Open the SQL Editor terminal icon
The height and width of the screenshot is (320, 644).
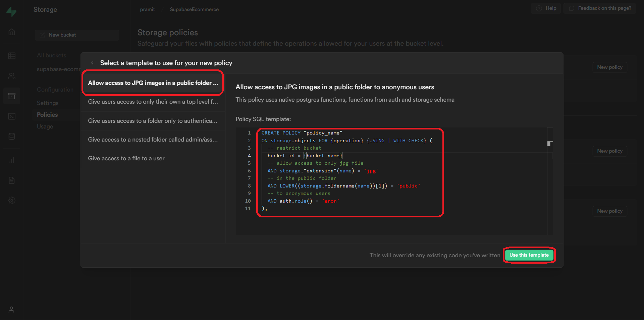[x=12, y=116]
